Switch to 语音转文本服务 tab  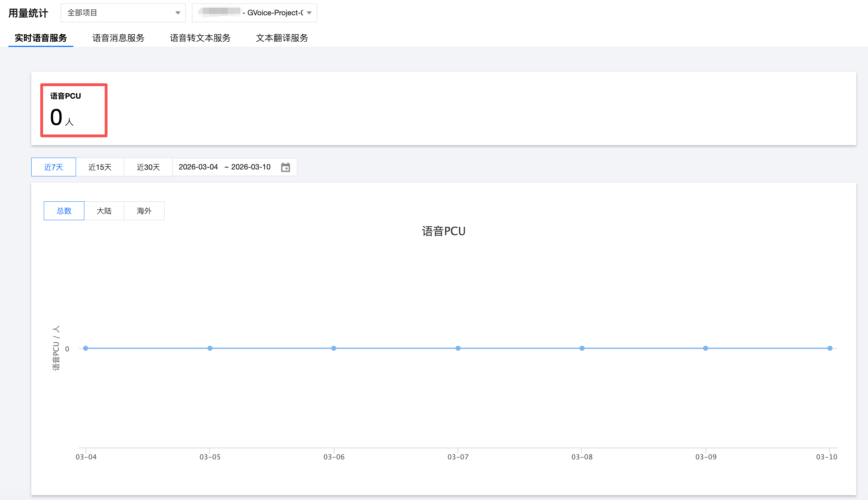point(200,38)
